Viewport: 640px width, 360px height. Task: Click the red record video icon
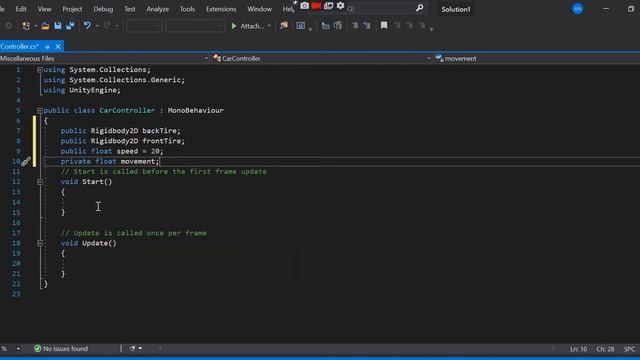[316, 6]
